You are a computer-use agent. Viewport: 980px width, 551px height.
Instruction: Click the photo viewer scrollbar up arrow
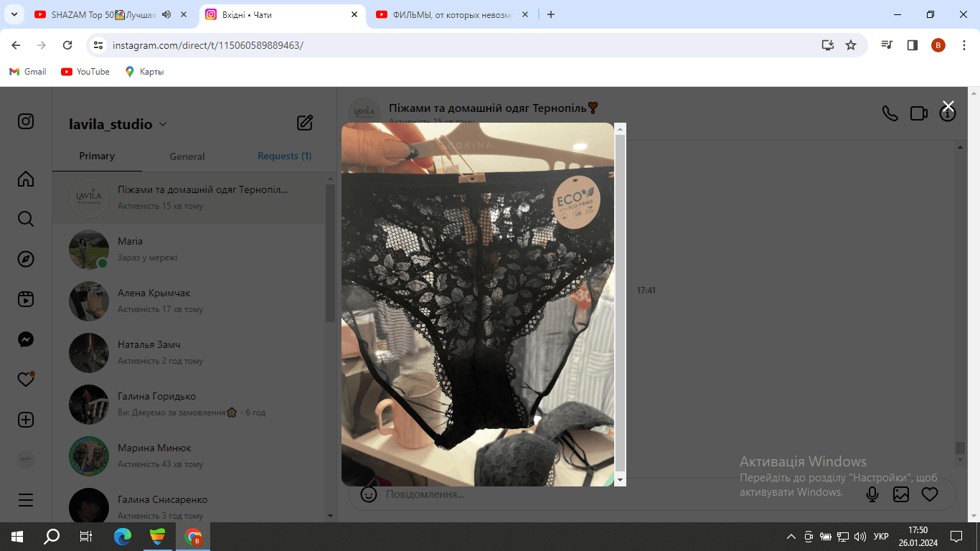[621, 128]
